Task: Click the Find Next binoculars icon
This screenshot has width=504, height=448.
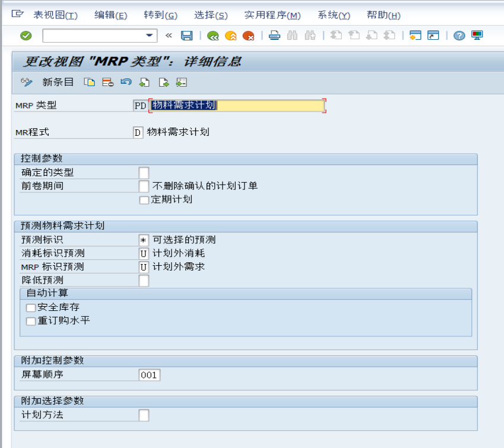Action: (x=310, y=36)
